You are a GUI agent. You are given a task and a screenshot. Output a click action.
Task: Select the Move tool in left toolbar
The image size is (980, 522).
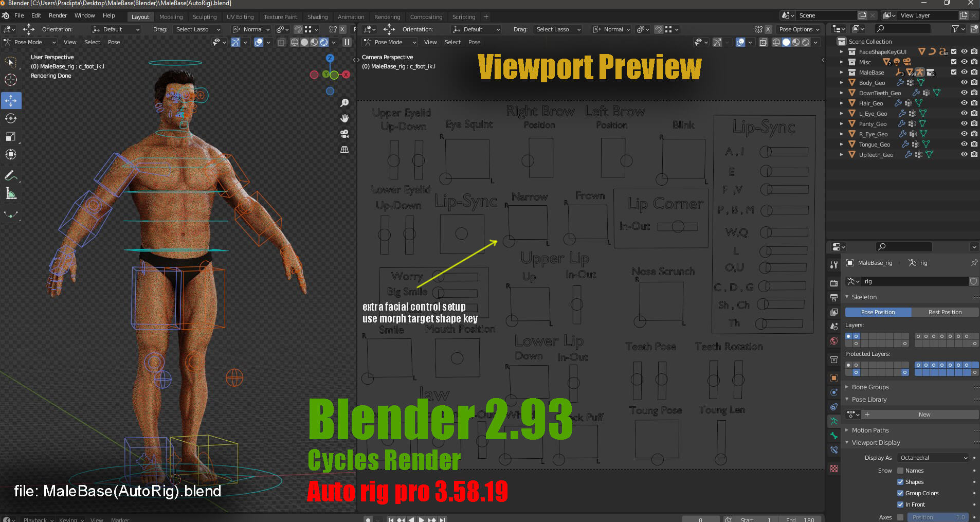coord(11,100)
